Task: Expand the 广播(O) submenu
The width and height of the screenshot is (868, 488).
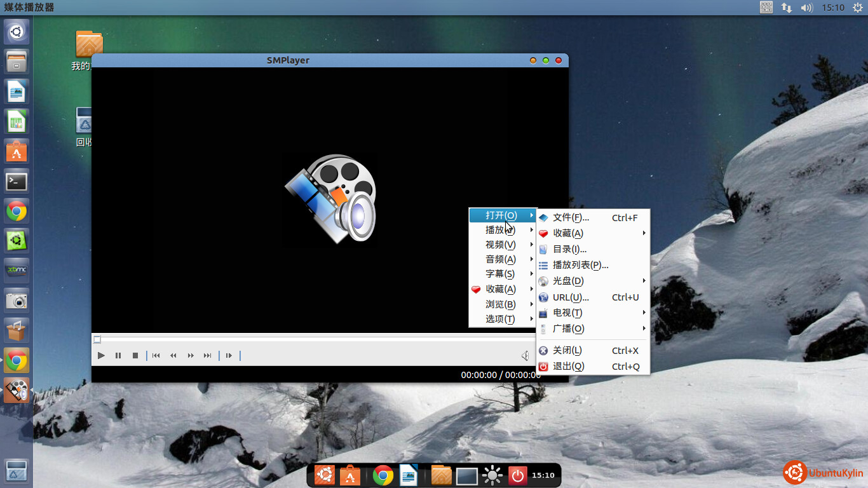Action: click(568, 329)
